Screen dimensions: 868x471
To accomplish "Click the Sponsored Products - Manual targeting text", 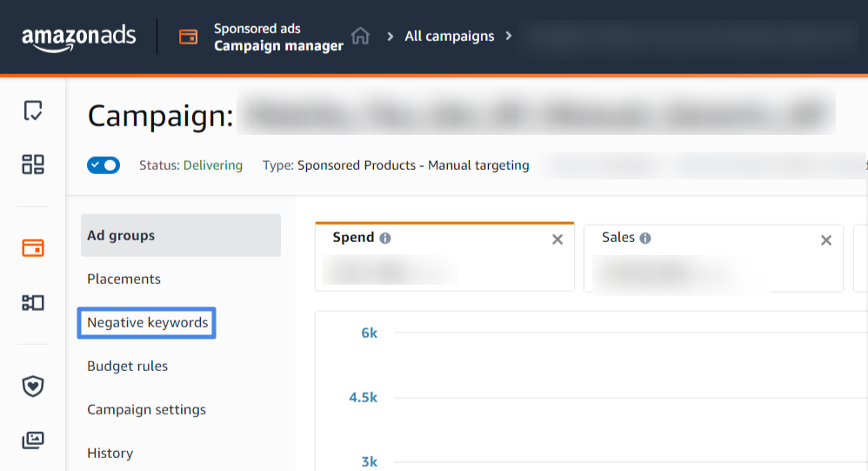I will pos(413,165).
